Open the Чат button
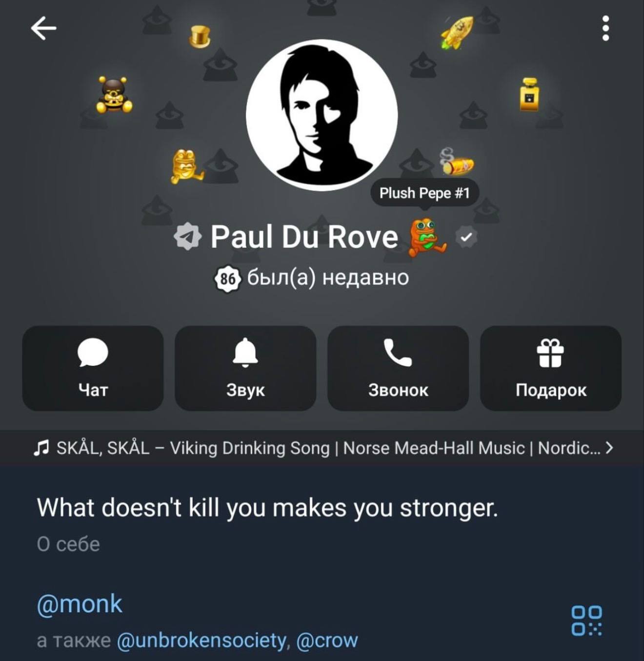Screen dimensions: 644x661 [x=93, y=368]
